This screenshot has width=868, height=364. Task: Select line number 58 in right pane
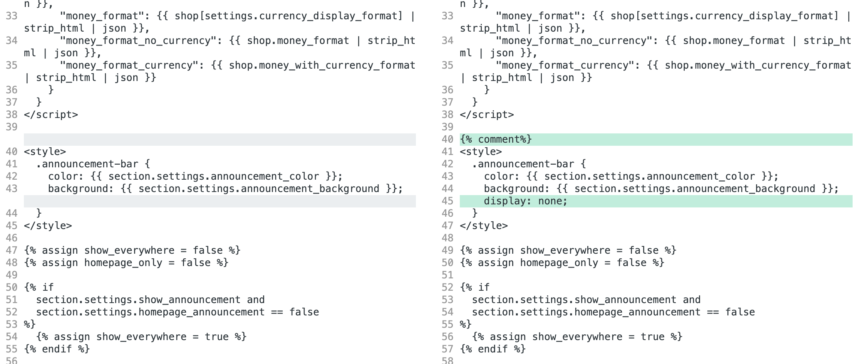click(448, 361)
